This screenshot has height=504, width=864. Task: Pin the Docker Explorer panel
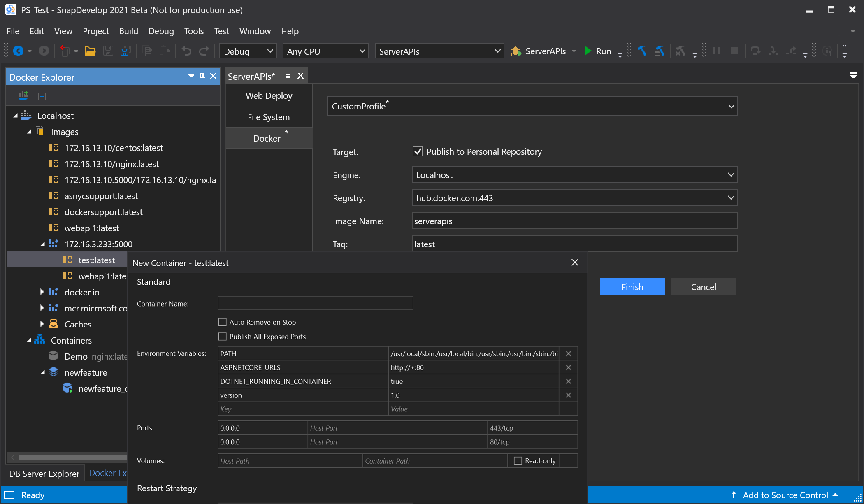click(x=202, y=77)
